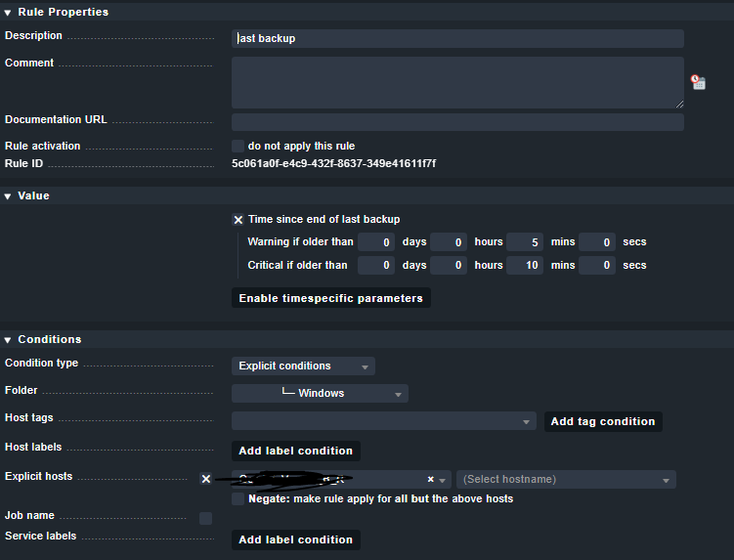Collapse the Value section
Screen dimensions: 734x560
8,196
